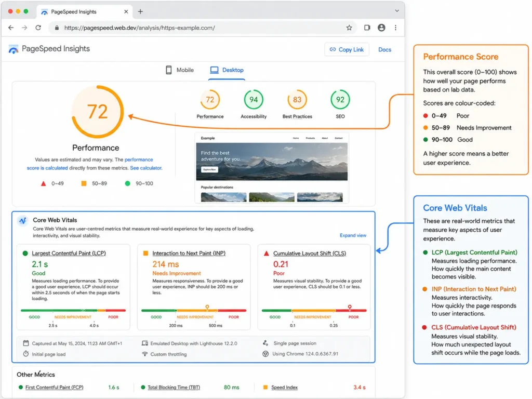Image resolution: width=532 pixels, height=399 pixels.
Task: Open a new tab with the plus button
Action: [x=140, y=11]
